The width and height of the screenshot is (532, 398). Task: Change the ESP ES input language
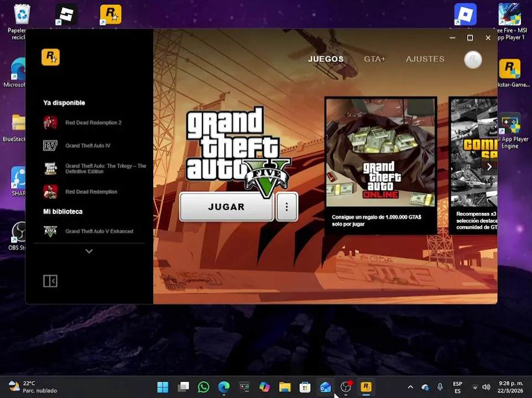point(458,387)
